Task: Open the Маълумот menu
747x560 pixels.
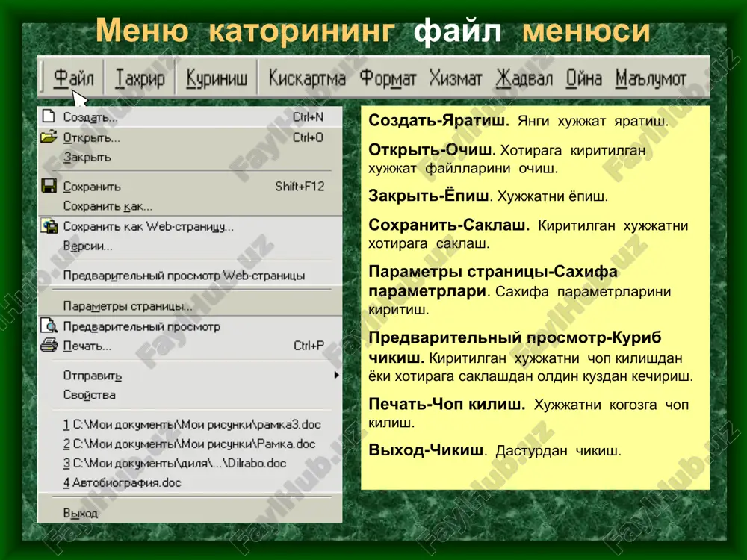Action: (651, 78)
